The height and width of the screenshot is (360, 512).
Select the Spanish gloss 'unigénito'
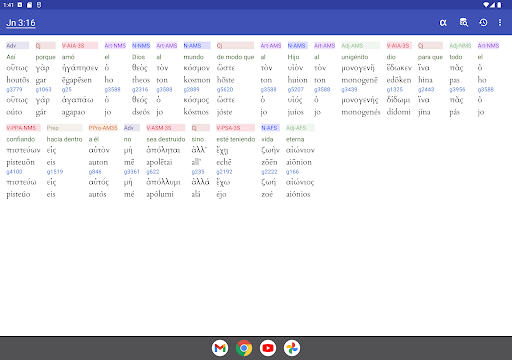(x=355, y=57)
